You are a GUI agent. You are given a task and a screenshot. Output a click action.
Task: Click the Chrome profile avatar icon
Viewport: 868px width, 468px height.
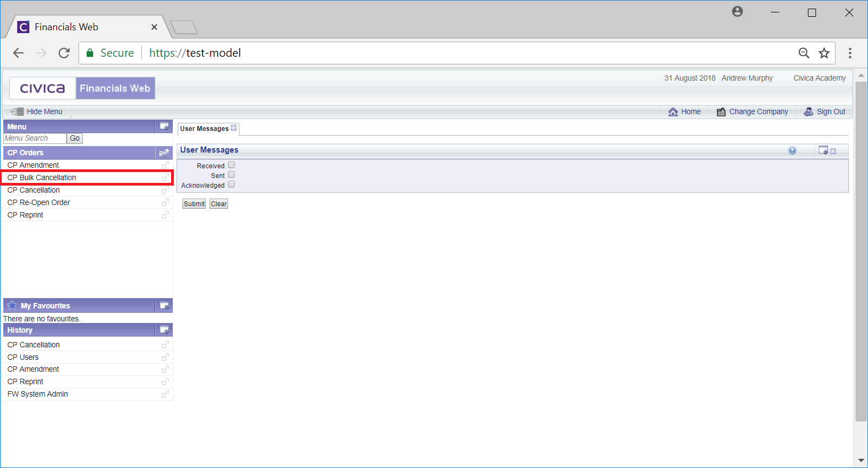click(x=738, y=11)
